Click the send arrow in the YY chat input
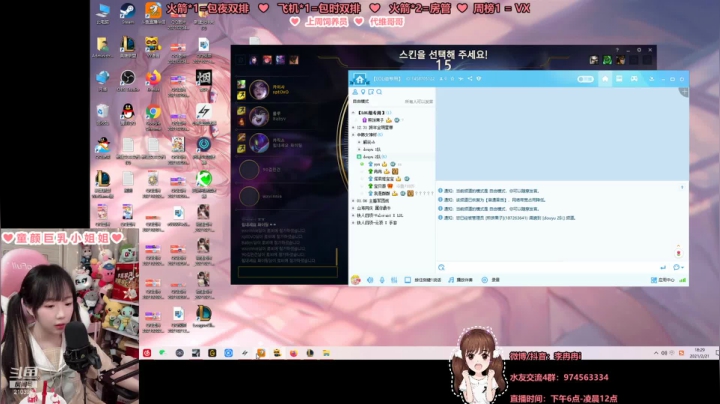 coord(663,267)
